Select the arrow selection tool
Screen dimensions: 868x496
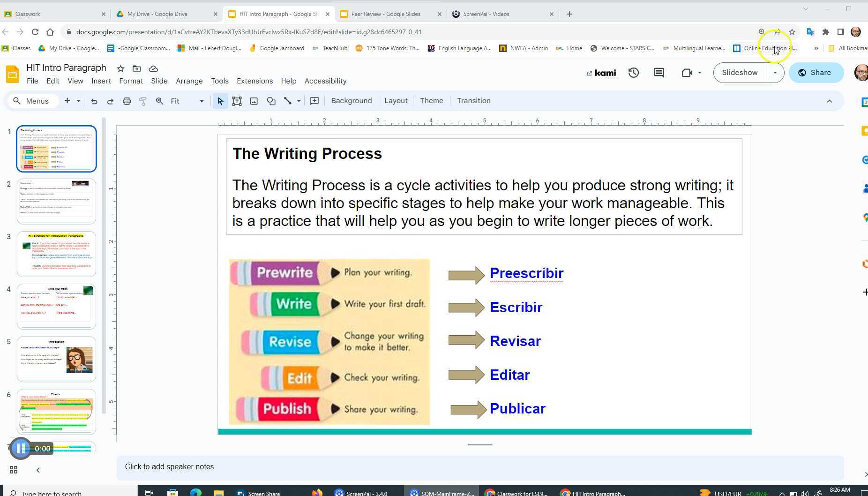coord(219,101)
